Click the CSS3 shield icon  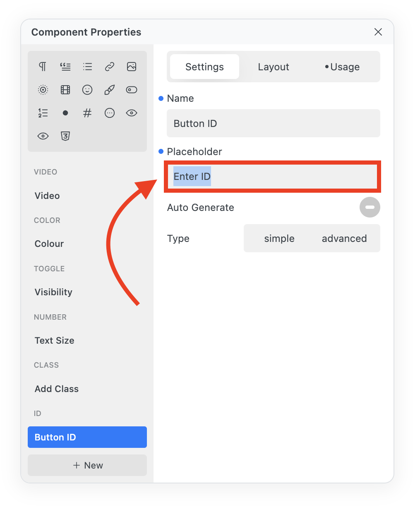[x=65, y=136]
